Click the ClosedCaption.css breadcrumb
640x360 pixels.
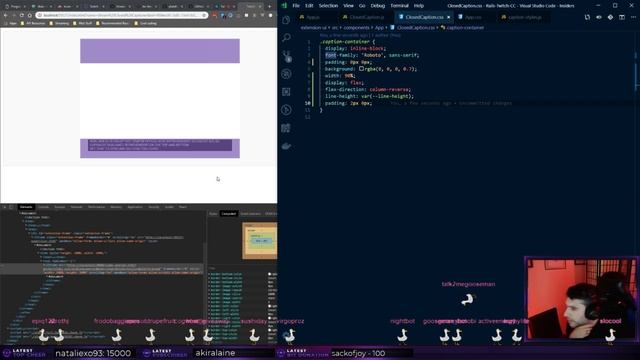(413, 28)
